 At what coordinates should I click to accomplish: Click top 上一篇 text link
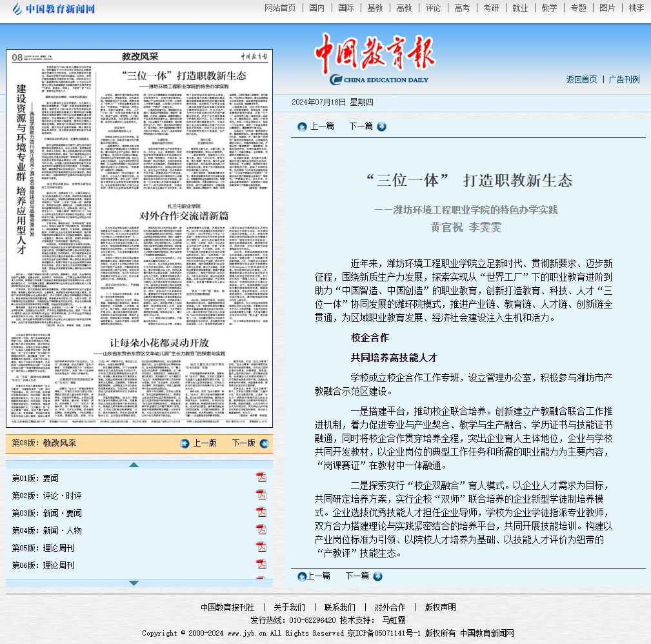coord(322,126)
